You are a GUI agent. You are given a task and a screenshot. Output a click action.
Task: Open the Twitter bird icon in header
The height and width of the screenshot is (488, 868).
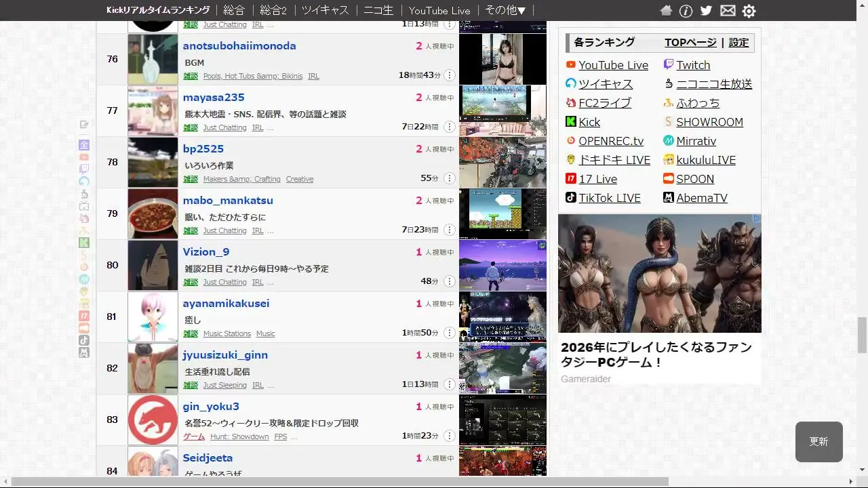tap(706, 11)
